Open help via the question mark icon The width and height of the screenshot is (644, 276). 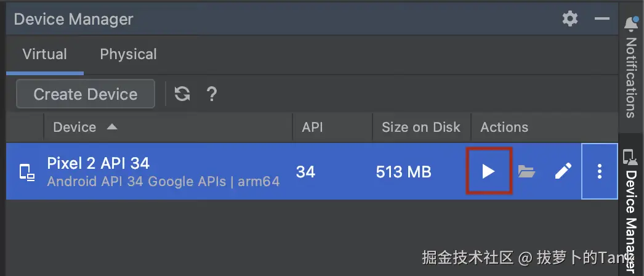[x=212, y=94]
